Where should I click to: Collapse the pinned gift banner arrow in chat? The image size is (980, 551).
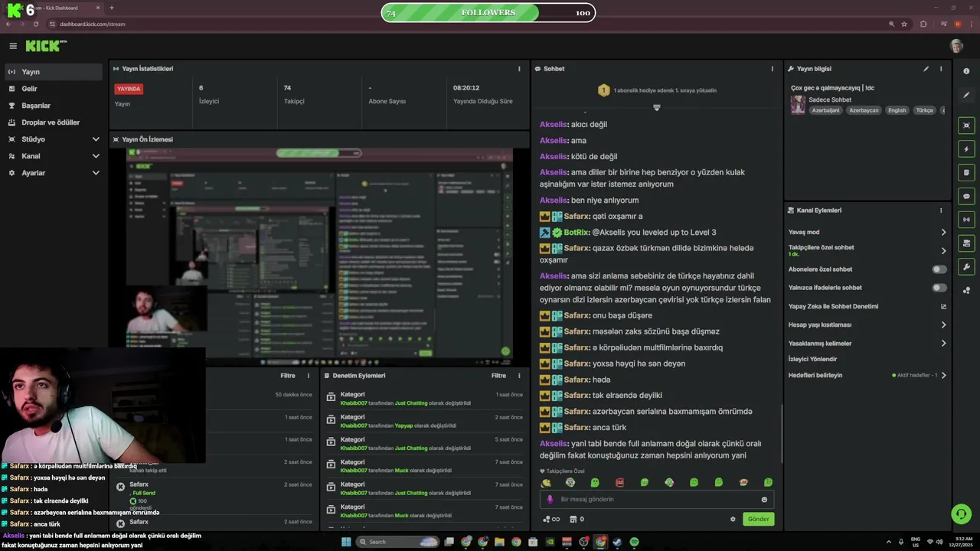pos(656,107)
